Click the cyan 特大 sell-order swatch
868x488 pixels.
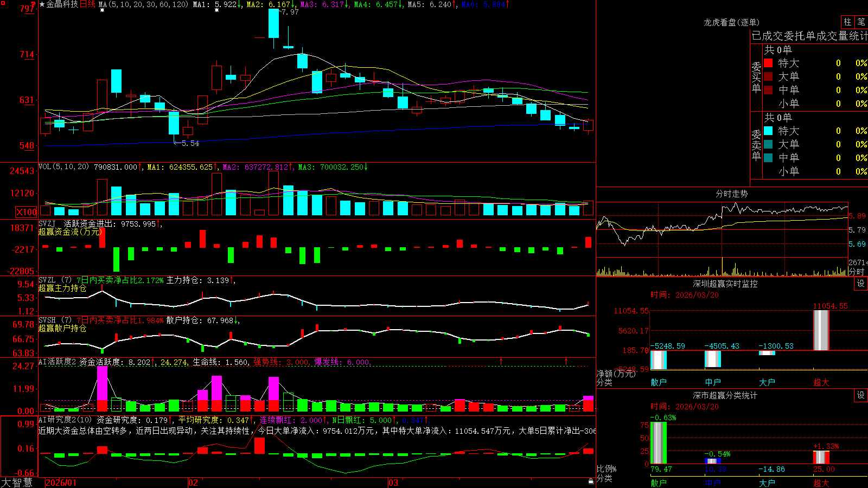pyautogui.click(x=768, y=131)
